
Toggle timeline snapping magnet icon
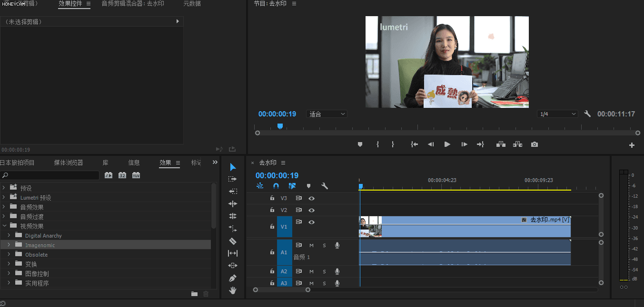pyautogui.click(x=276, y=186)
